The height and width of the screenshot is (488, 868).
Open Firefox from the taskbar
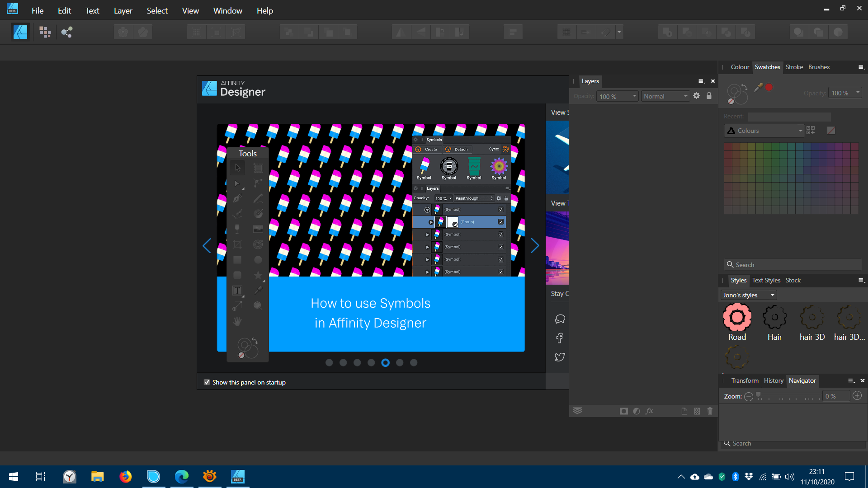tap(126, 477)
